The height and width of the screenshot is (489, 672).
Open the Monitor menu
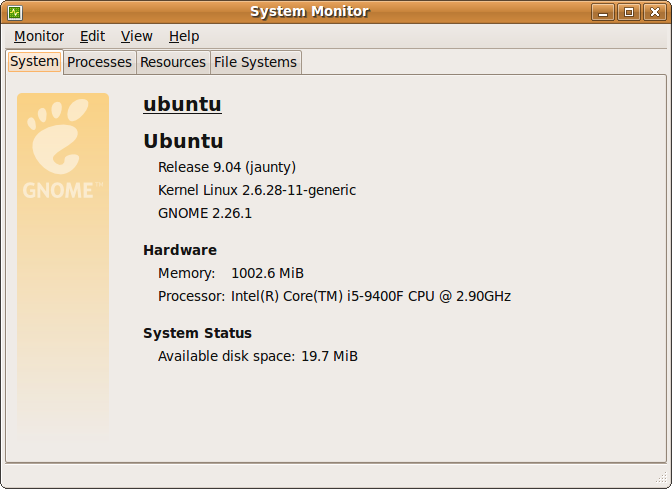pos(39,36)
